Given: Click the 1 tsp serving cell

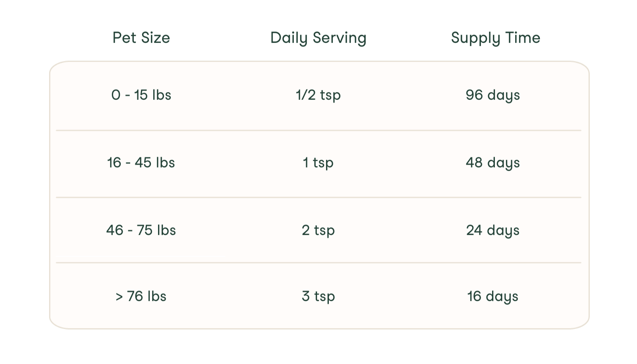Looking at the screenshot, I should (318, 163).
